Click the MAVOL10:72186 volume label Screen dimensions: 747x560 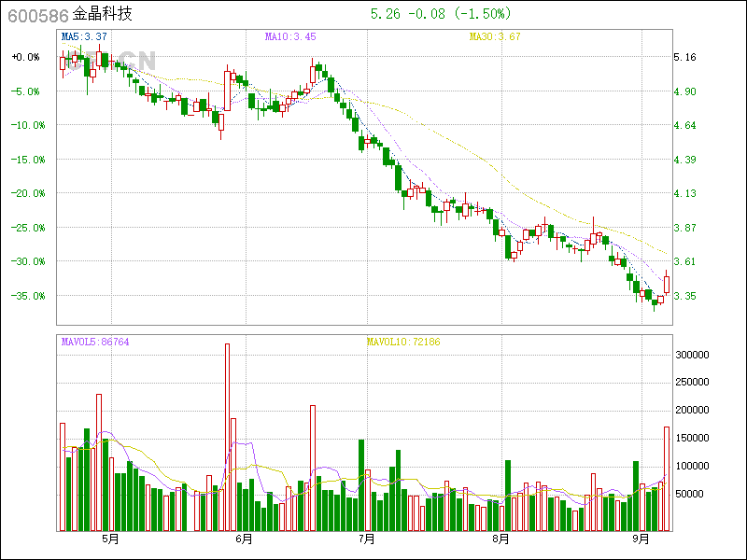[x=402, y=343]
